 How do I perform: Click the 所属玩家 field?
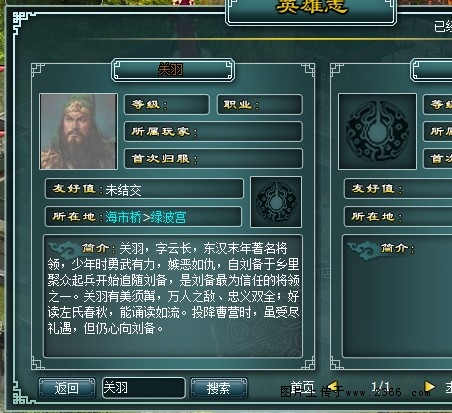click(213, 132)
